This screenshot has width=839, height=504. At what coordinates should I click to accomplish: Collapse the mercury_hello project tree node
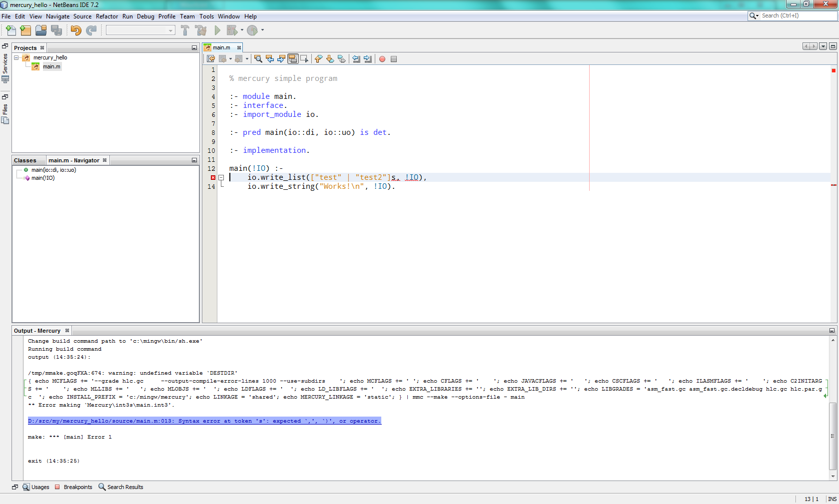(x=16, y=57)
